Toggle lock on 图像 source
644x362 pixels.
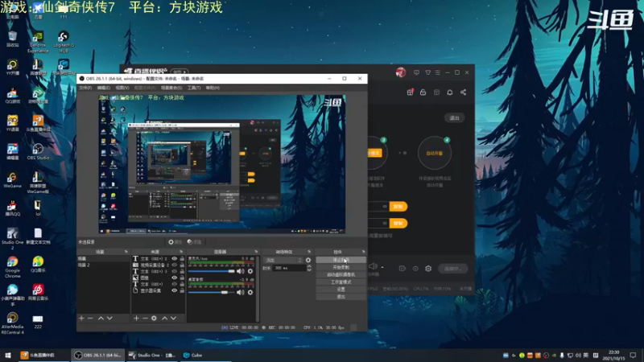182,278
